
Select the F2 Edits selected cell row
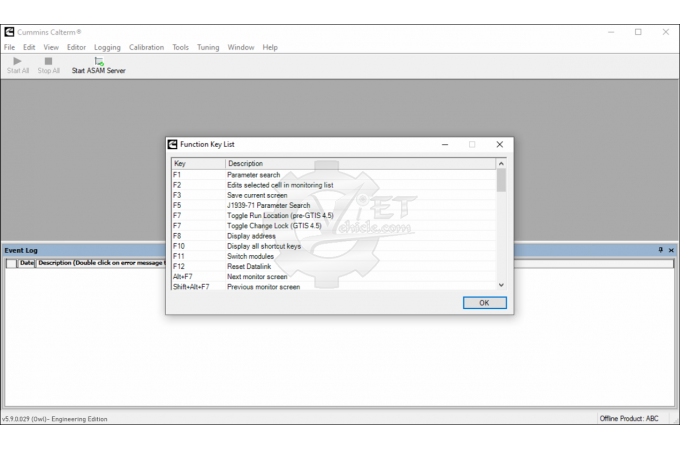tap(333, 185)
